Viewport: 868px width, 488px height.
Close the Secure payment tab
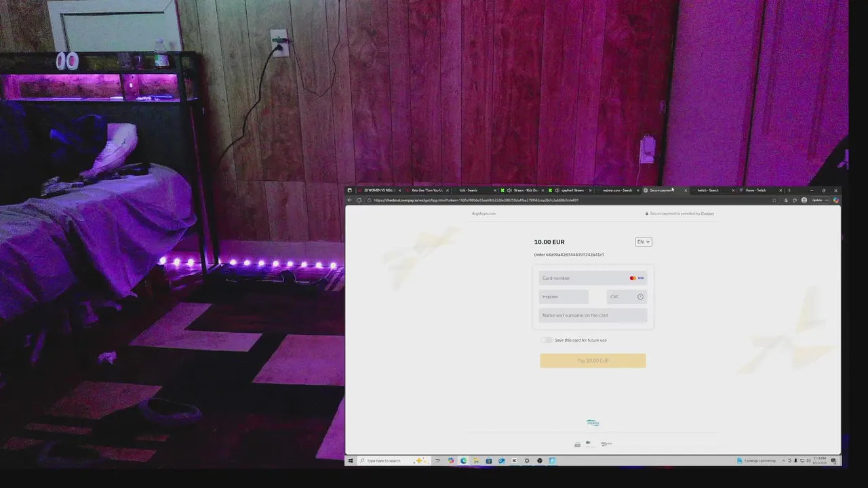click(686, 190)
